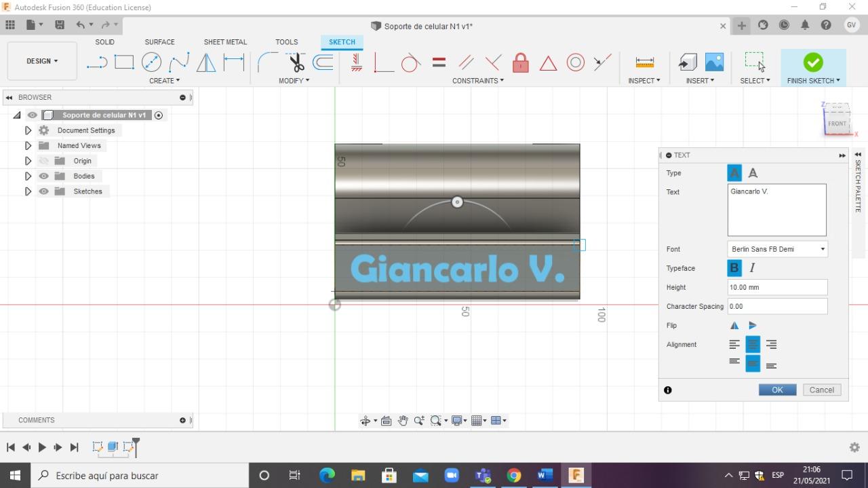
Task: Open Google Chrome from the taskbar
Action: click(513, 475)
